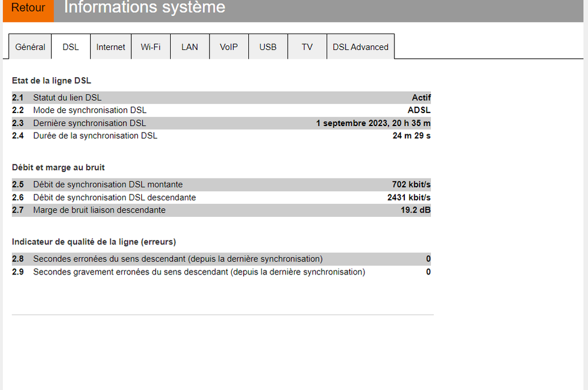Click the orange Retour button
The image size is (588, 390).
click(x=28, y=8)
